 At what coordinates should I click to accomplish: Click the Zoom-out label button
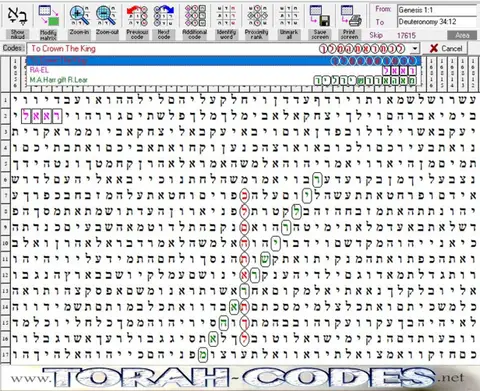coord(107,34)
